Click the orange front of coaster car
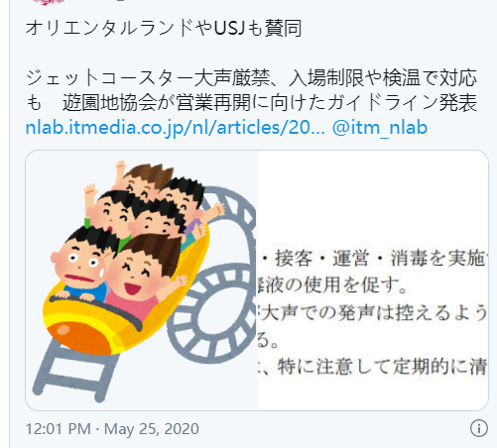The width and height of the screenshot is (497, 448). 79,337
